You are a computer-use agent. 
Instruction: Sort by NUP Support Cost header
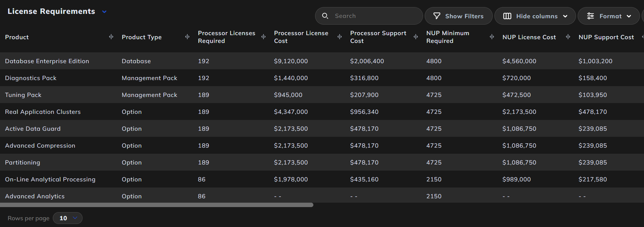click(606, 37)
